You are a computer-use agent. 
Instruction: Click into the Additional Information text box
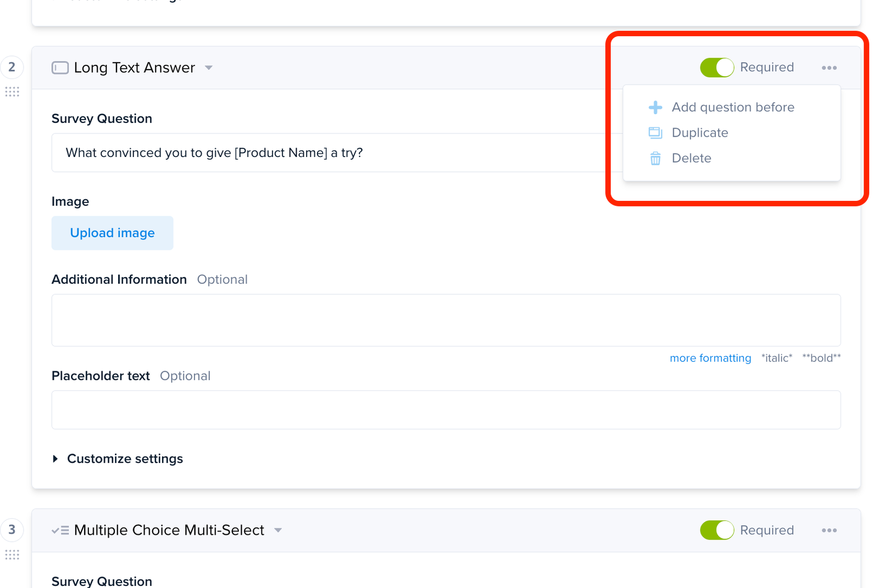(x=446, y=320)
